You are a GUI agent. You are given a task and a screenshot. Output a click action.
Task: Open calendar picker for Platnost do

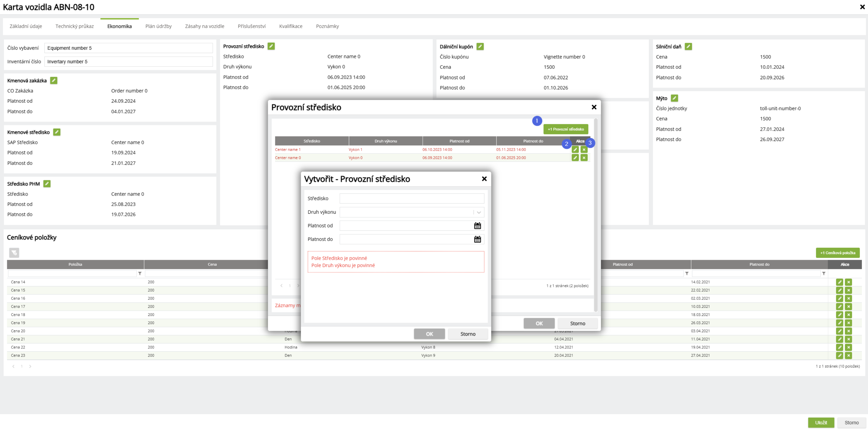click(477, 239)
